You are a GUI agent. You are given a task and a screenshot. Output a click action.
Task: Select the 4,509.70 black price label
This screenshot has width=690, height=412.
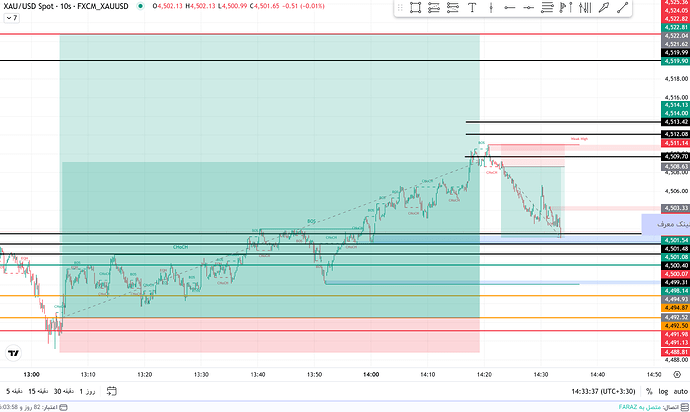(675, 156)
